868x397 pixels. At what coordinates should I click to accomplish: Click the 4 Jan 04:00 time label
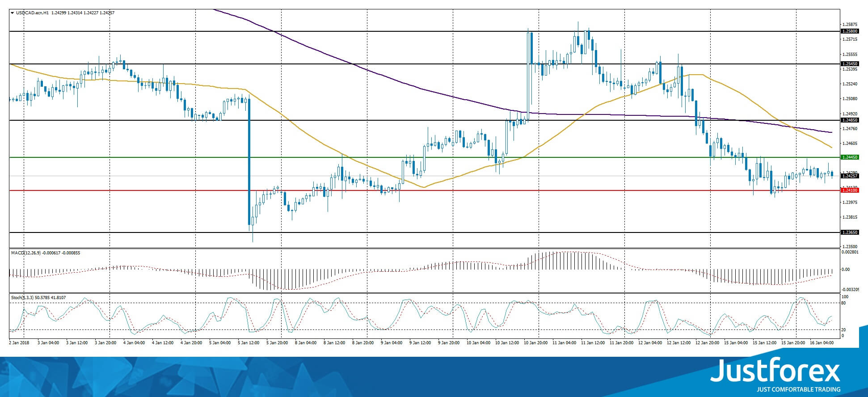point(134,343)
